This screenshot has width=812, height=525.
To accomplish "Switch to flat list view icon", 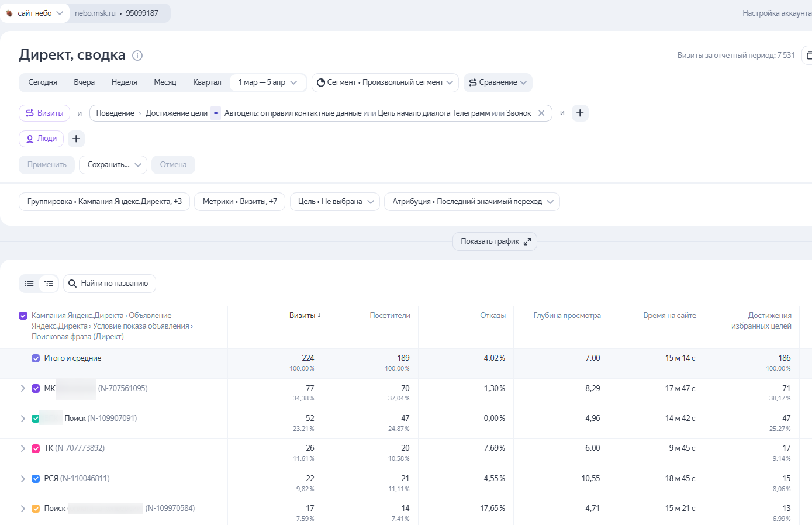I will (x=29, y=284).
